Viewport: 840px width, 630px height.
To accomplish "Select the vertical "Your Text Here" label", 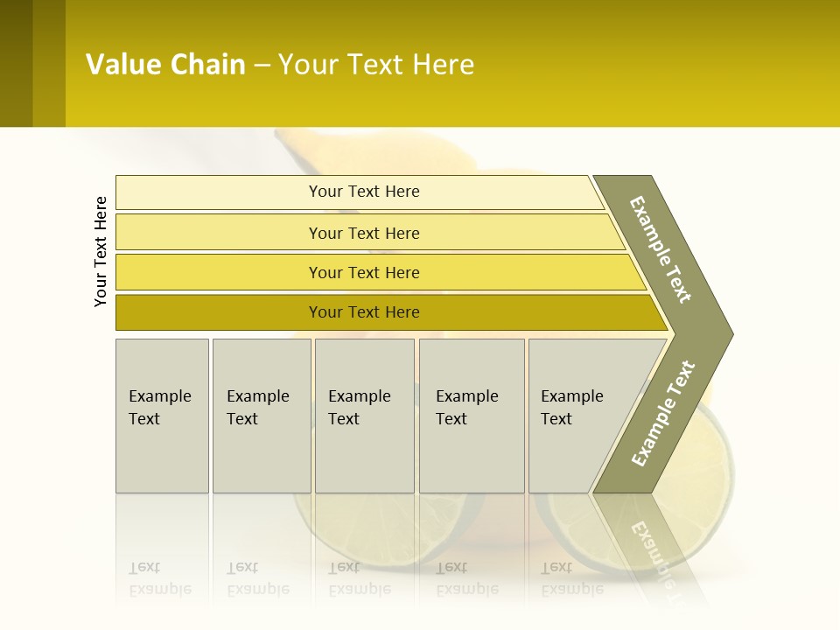I will tap(101, 252).
